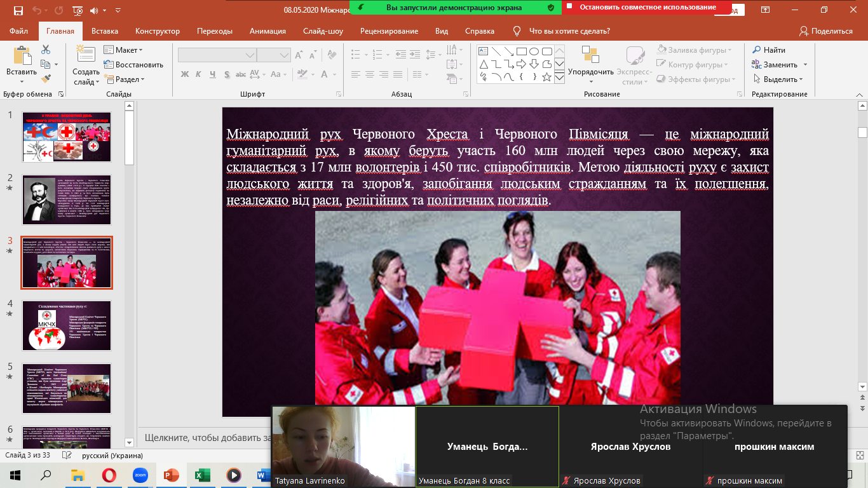Switch to the Анимация tab

pyautogui.click(x=268, y=31)
